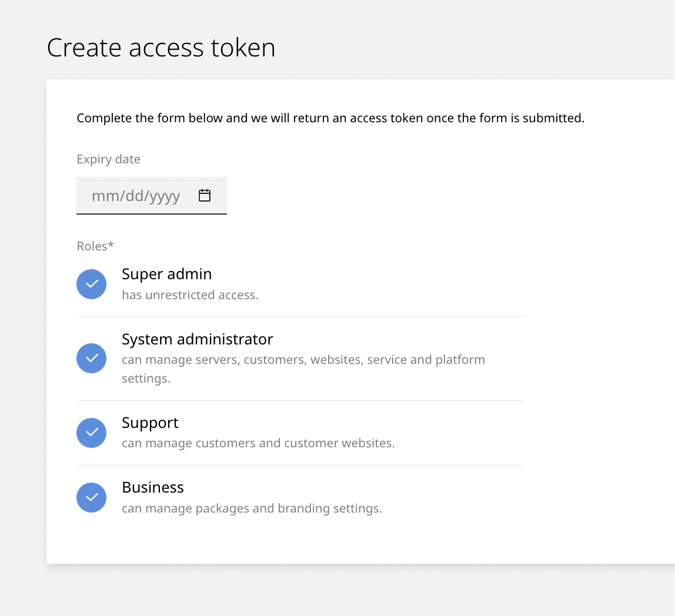Click the "Complete the form below" instruction text
This screenshot has width=675, height=616.
tap(330, 118)
